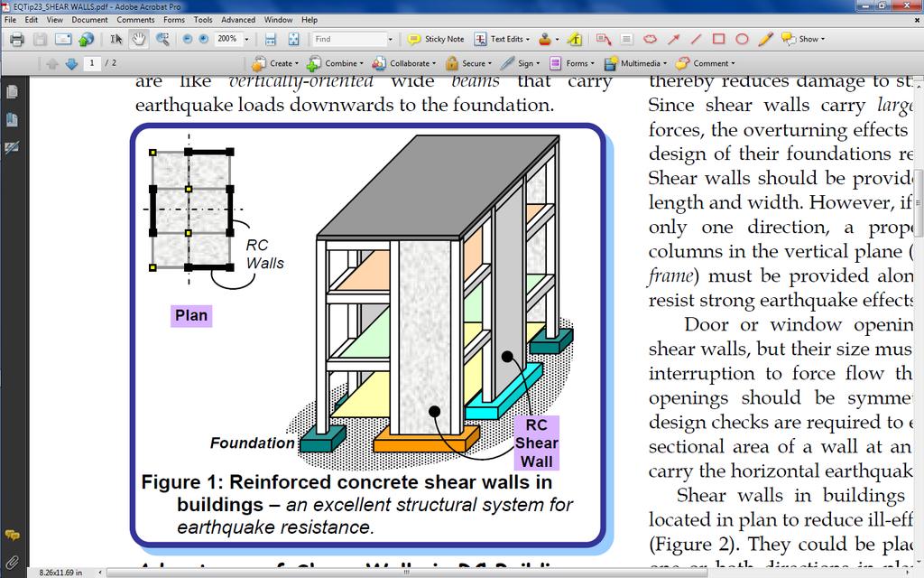
Task: Click the globe upload icon
Action: pyautogui.click(x=86, y=40)
